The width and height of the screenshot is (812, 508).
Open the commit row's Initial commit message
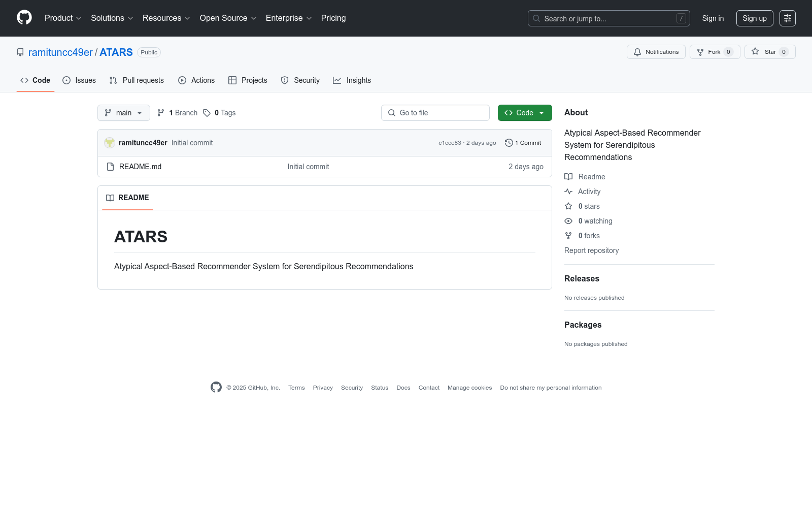tap(192, 143)
